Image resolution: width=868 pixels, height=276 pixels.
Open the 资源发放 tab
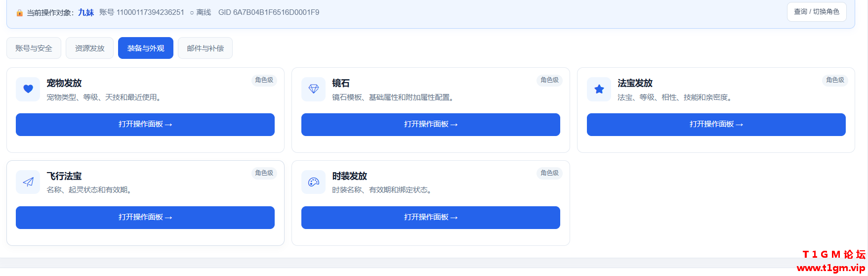click(89, 48)
